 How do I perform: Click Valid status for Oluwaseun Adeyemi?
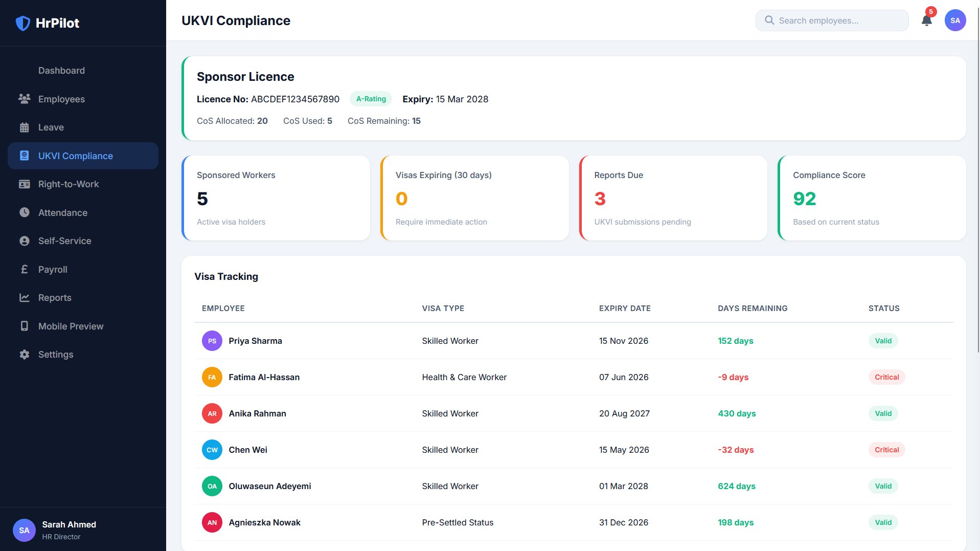[x=883, y=486]
